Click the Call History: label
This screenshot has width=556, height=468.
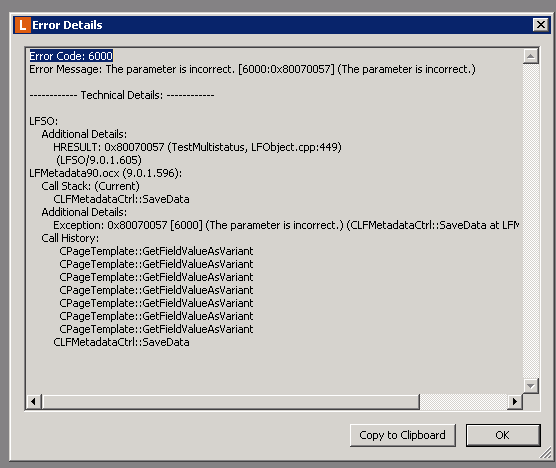70,238
